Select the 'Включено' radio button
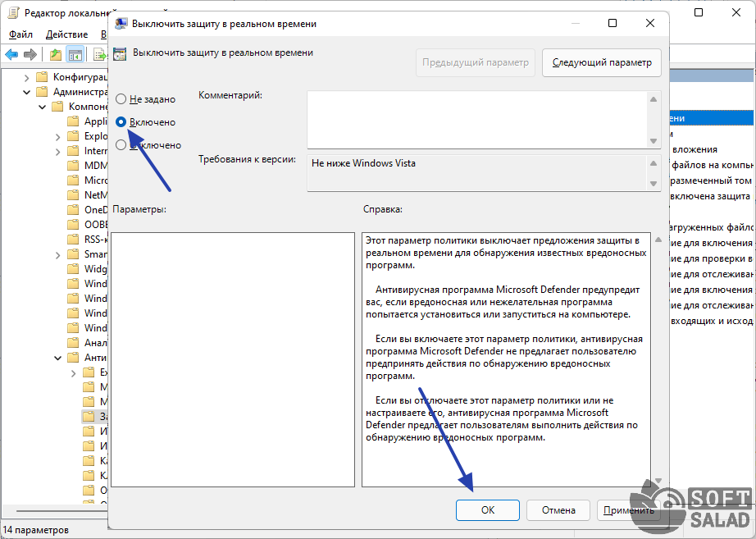 121,122
